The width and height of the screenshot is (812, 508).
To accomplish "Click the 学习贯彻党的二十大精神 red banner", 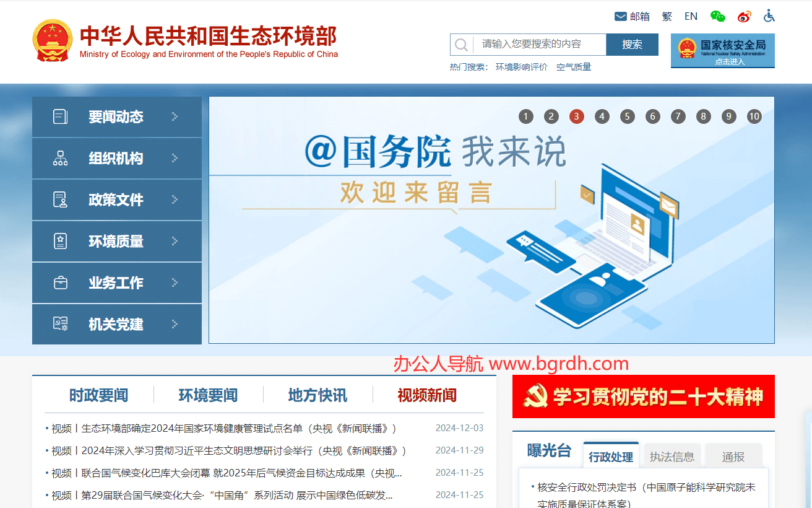I will coord(643,397).
